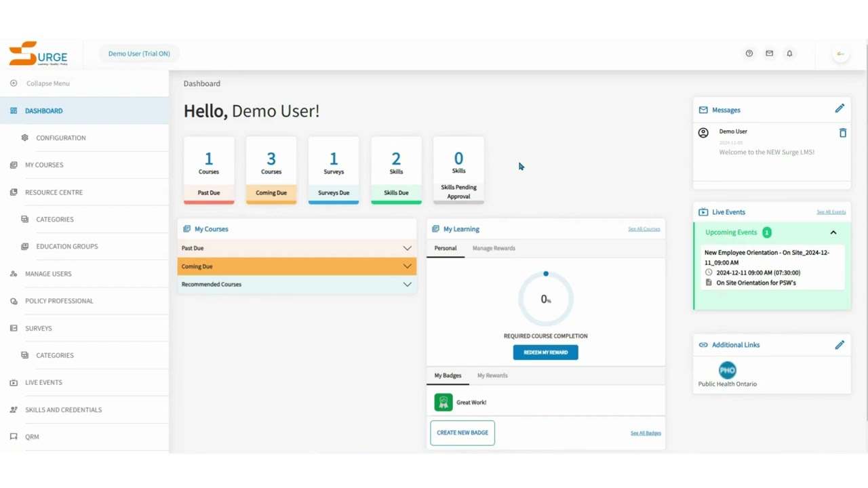The height and width of the screenshot is (488, 868).
Task: Click 'Collapse Menu' label in sidebar
Action: (x=48, y=83)
